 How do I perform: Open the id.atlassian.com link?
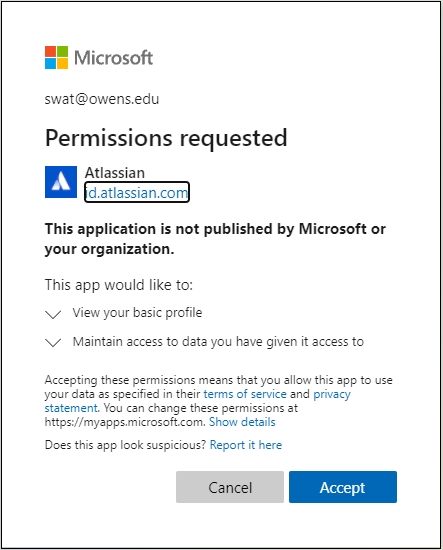coord(137,192)
